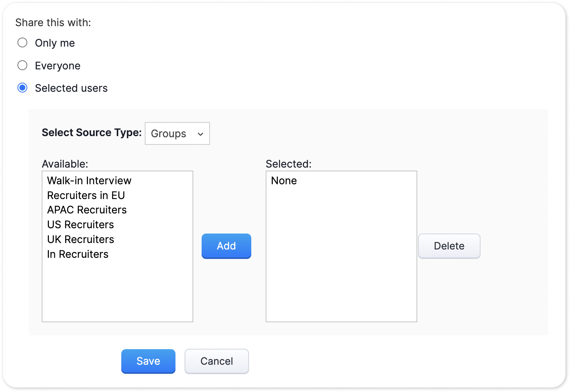Image resolution: width=570 pixels, height=392 pixels.
Task: Click the 'Share this with:' heading text
Action: click(x=53, y=23)
